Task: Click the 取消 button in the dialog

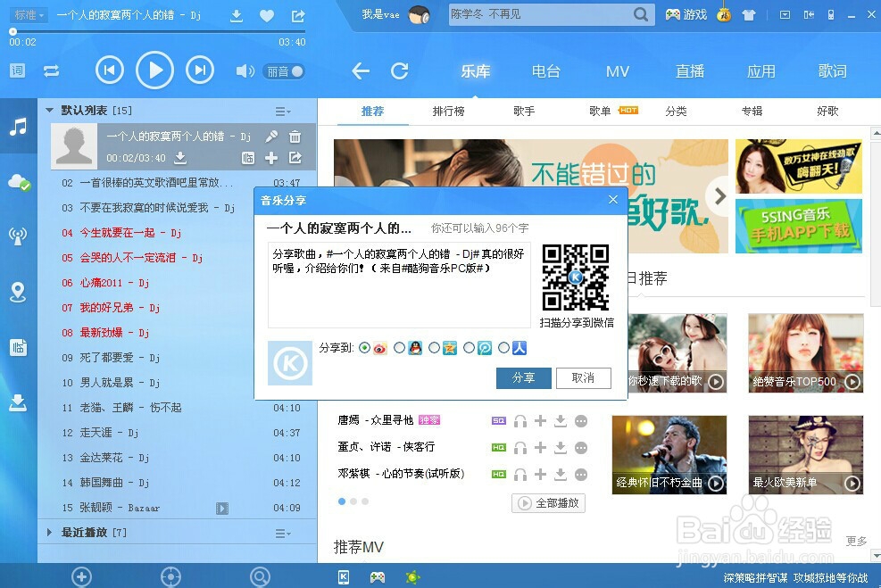Action: [x=583, y=378]
